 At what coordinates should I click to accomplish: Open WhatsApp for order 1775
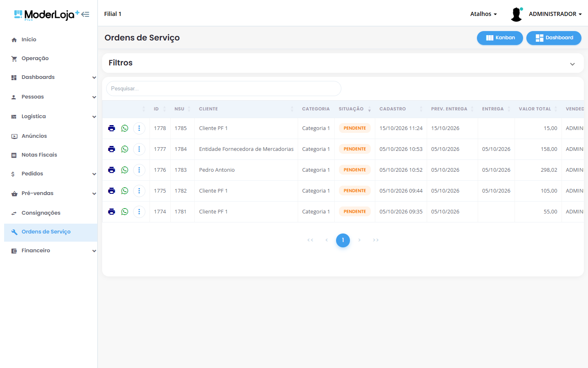tap(125, 191)
